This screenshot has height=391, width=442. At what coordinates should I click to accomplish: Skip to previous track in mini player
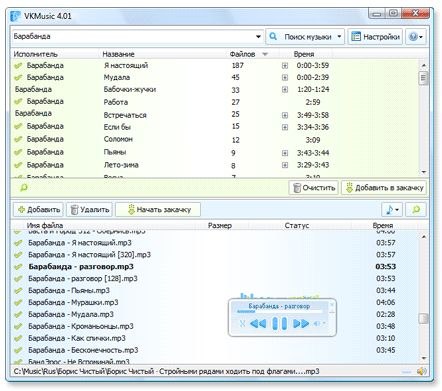[258, 323]
